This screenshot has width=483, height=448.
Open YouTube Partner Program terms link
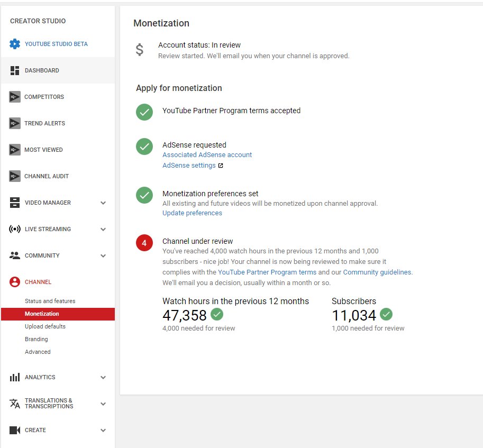pos(267,272)
